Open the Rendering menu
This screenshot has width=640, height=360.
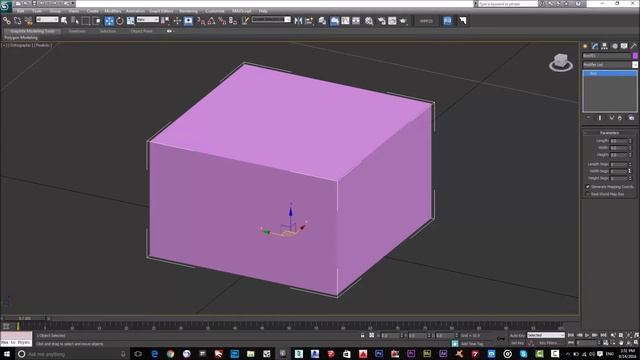(x=188, y=11)
